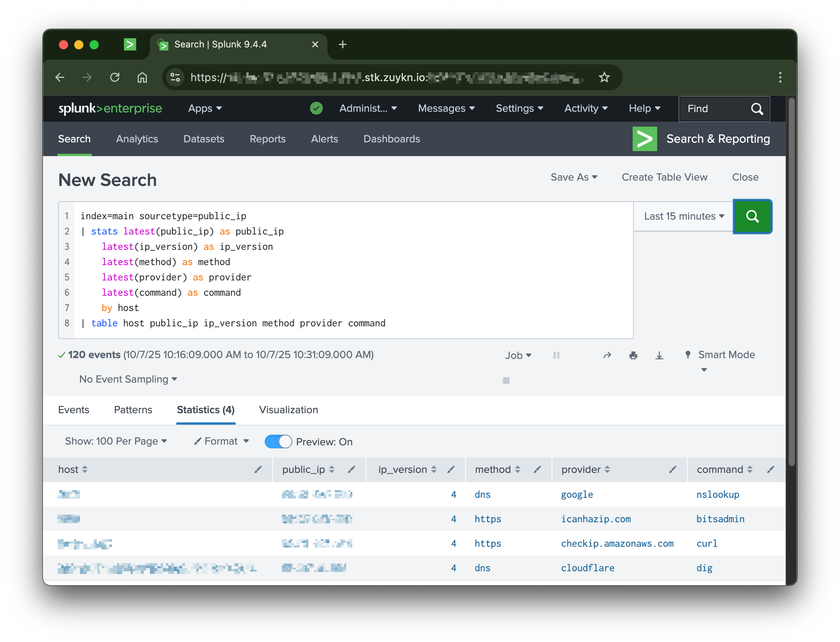Click the print results icon
This screenshot has width=840, height=642.
point(633,355)
